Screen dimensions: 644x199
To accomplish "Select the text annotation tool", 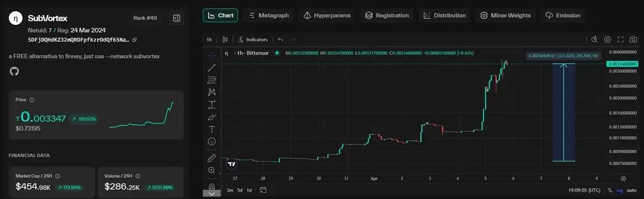I will point(211,129).
